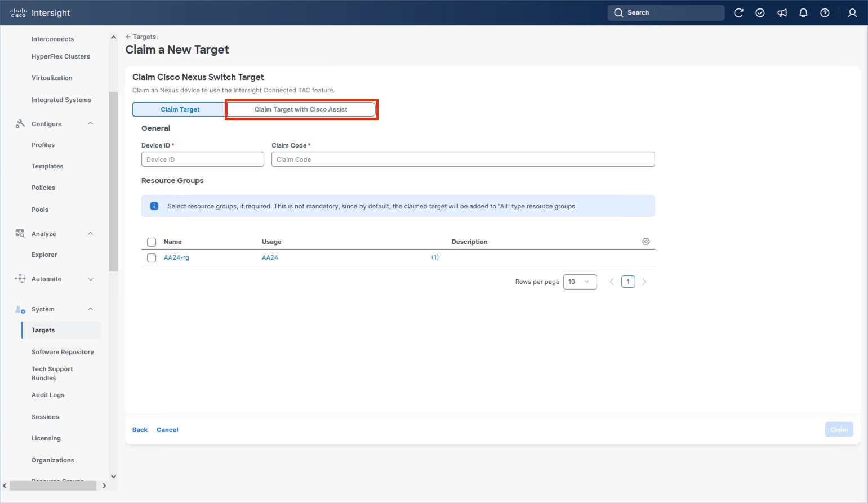The width and height of the screenshot is (868, 503).
Task: Open the notifications bell icon
Action: click(803, 13)
